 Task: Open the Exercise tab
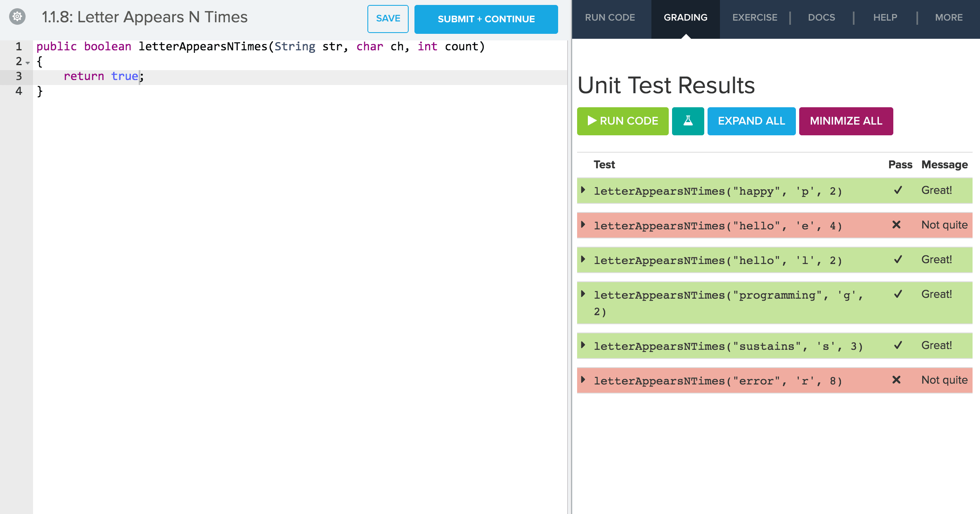click(x=755, y=18)
